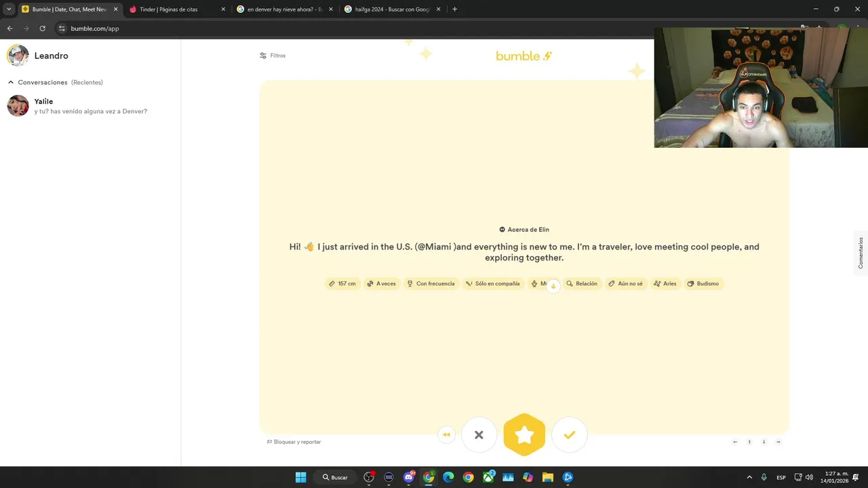Click the bumble logo at top
Image resolution: width=868 pixels, height=488 pixels.
[x=524, y=56]
